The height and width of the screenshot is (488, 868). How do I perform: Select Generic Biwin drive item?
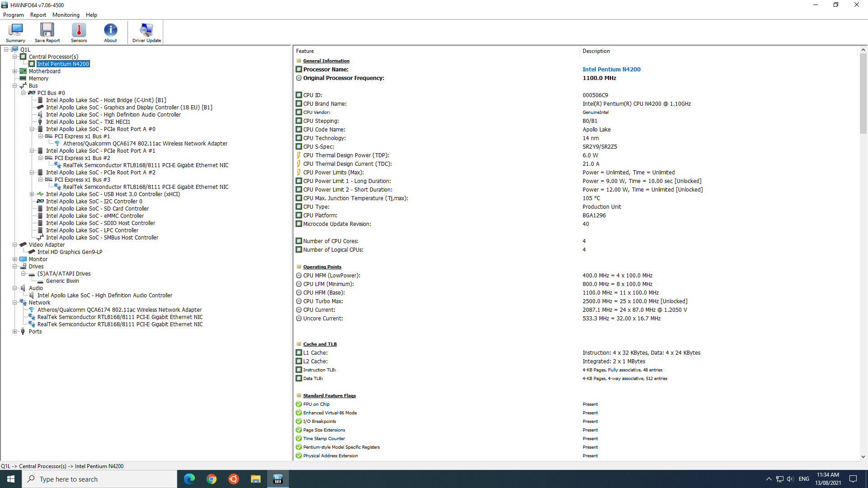[x=62, y=281]
